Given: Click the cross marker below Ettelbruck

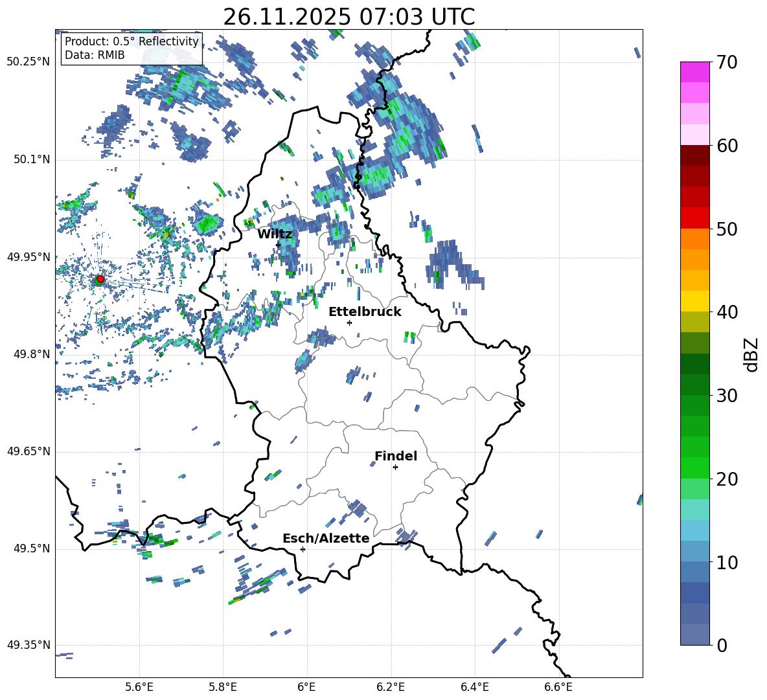Looking at the screenshot, I should click(x=349, y=322).
